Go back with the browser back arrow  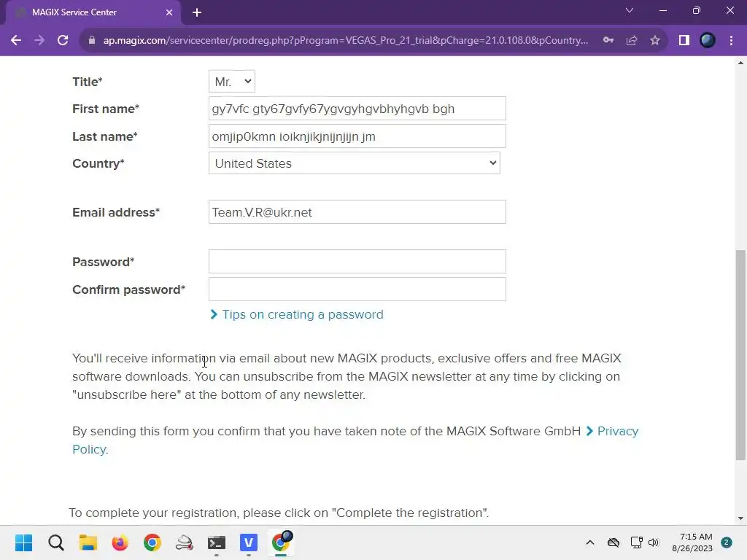coord(16,41)
